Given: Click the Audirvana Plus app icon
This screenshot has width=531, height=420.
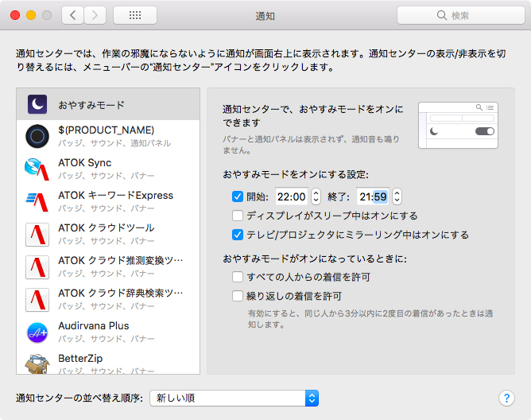Looking at the screenshot, I should [37, 332].
